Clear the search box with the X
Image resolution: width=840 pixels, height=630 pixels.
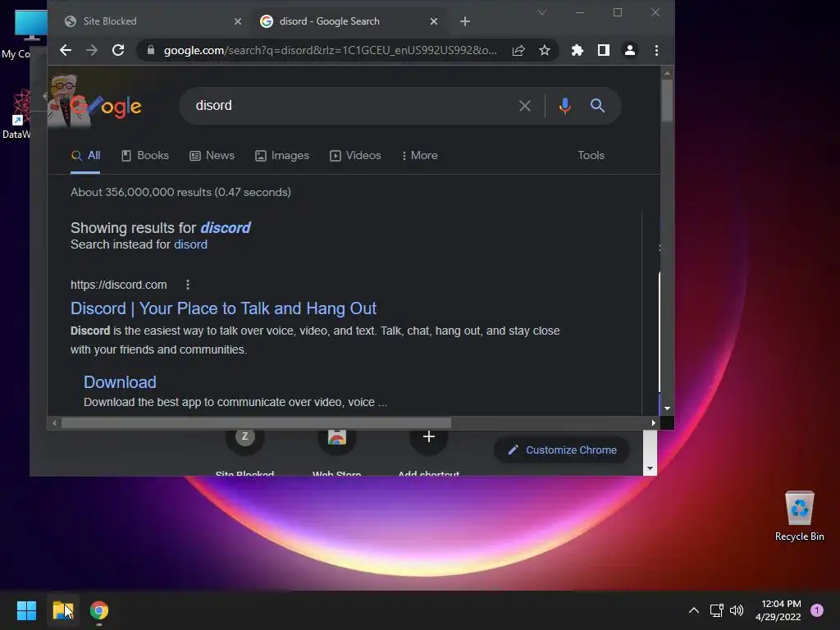tap(525, 106)
